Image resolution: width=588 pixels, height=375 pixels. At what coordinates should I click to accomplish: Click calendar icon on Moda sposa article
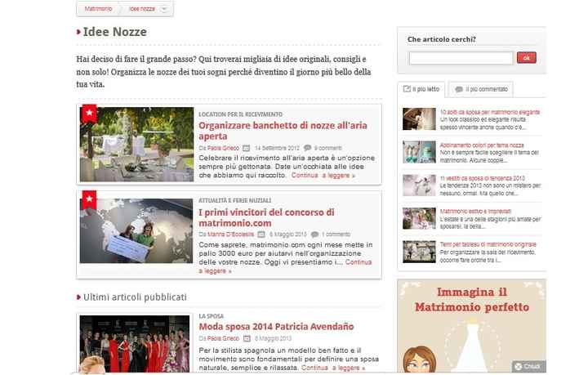[x=247, y=338]
